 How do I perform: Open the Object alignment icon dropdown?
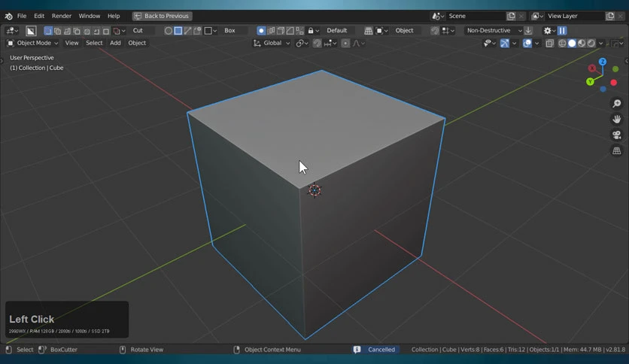(382, 31)
